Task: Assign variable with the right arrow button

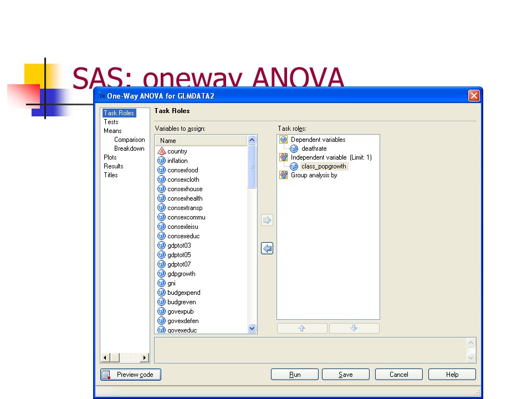Action: tap(267, 220)
